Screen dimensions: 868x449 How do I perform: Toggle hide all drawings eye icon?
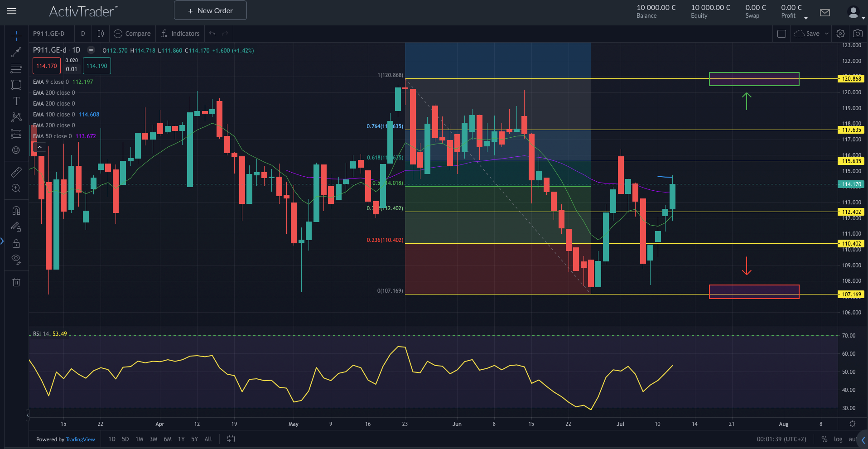[16, 259]
